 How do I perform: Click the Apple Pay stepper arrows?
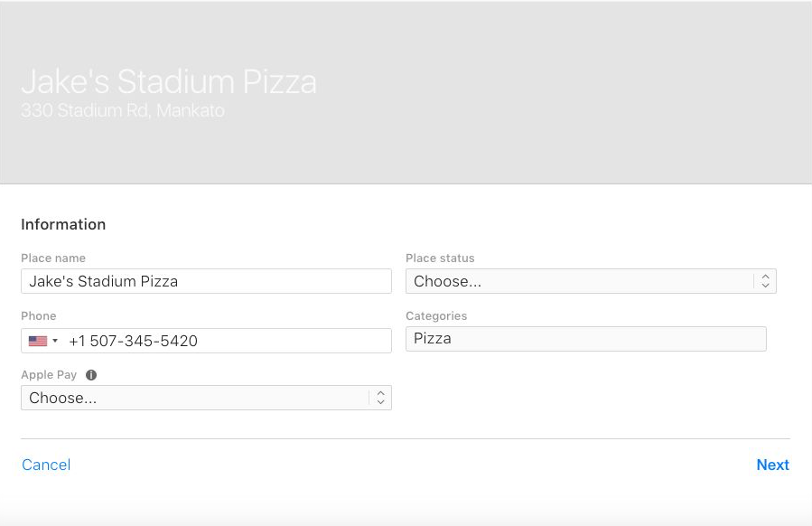380,398
